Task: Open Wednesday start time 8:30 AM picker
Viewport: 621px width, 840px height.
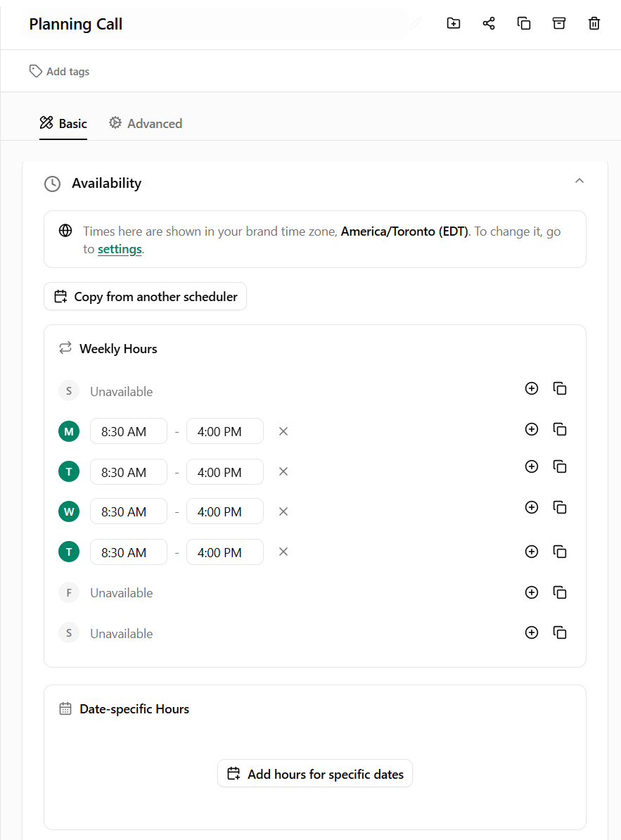Action: click(129, 511)
